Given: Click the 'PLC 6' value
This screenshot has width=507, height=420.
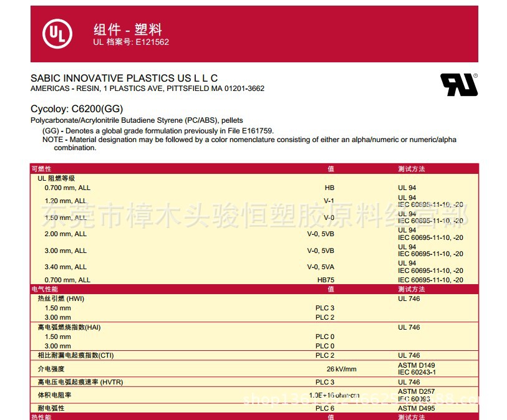Looking at the screenshot, I should (325, 408).
